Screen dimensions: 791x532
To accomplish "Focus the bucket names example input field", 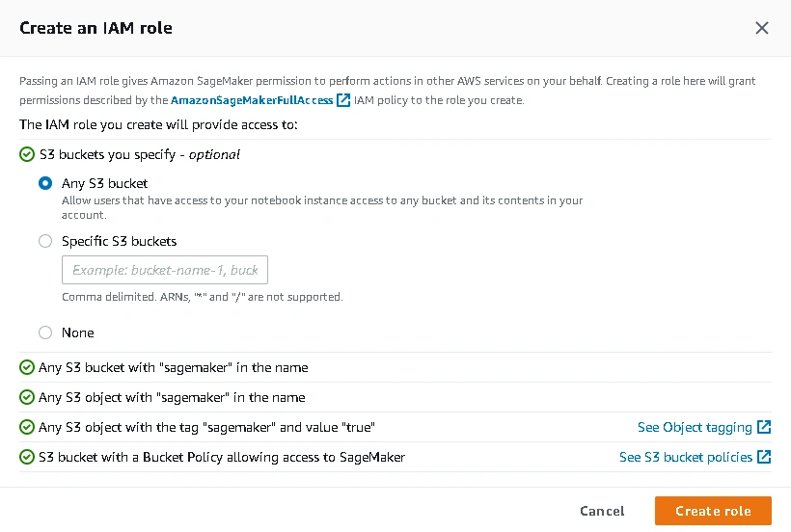I will tap(165, 270).
